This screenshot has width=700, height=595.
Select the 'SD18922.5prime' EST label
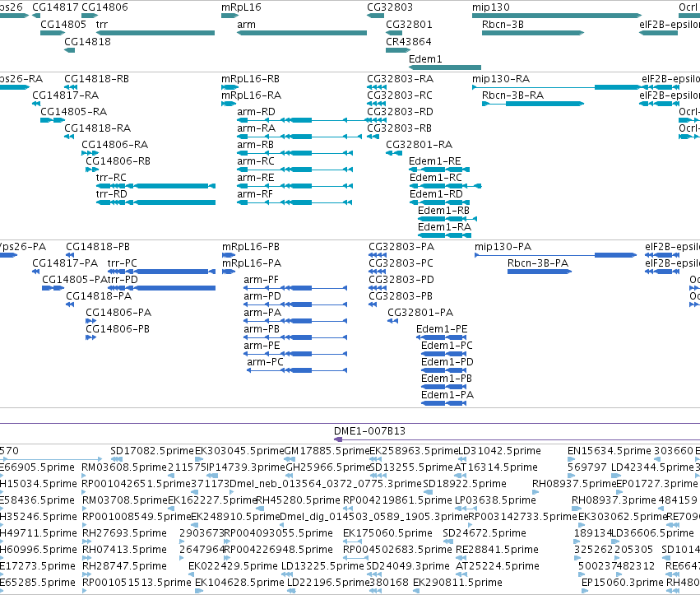465,484
